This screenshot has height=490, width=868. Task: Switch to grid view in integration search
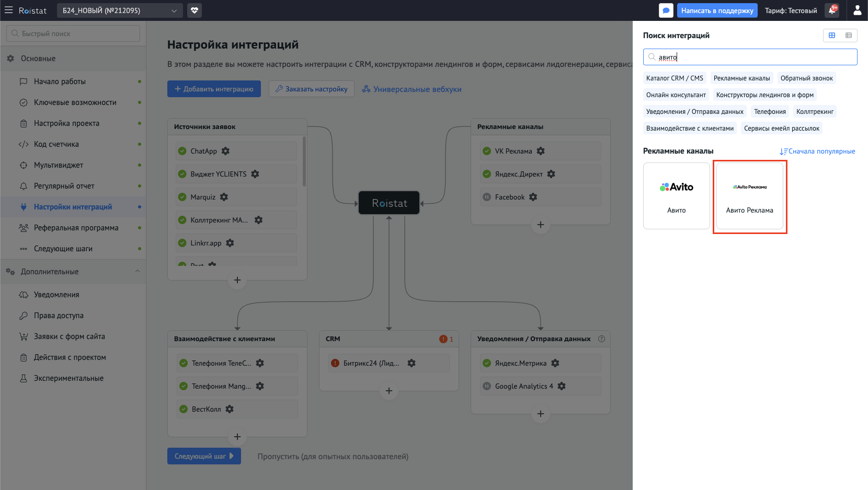(832, 35)
